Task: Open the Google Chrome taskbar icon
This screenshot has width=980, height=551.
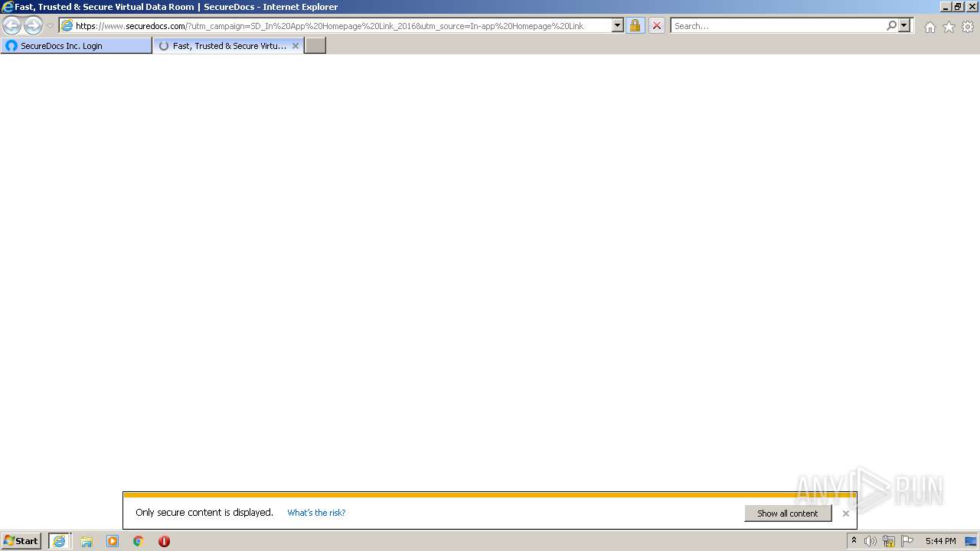Action: click(138, 541)
